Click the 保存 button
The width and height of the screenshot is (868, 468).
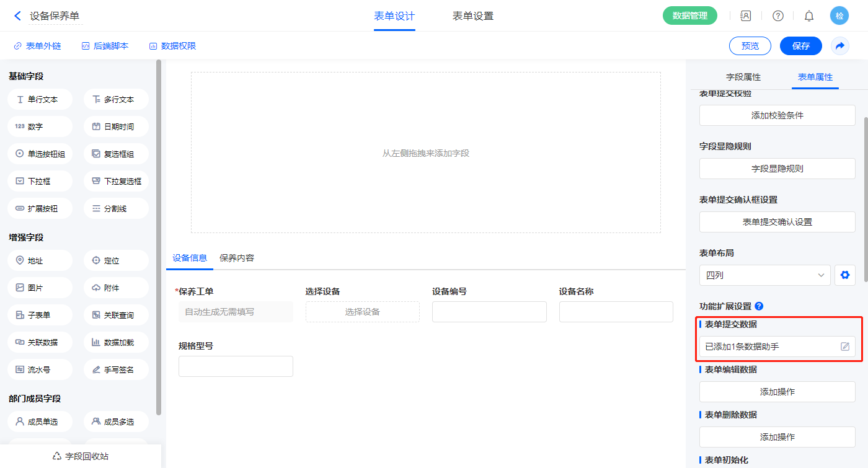tap(800, 46)
